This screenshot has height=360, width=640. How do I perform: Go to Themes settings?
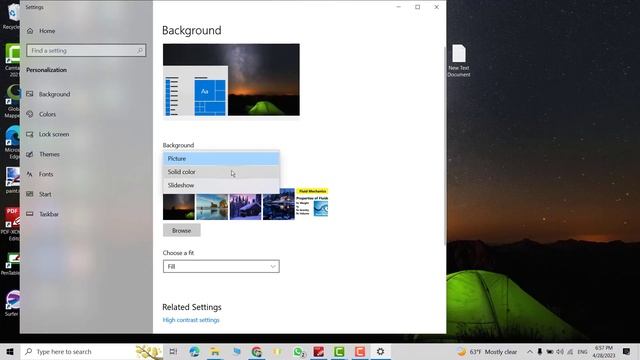(x=49, y=154)
